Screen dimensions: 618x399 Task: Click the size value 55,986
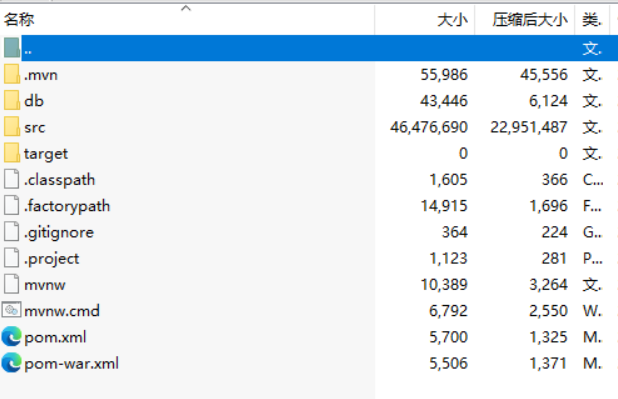click(444, 75)
